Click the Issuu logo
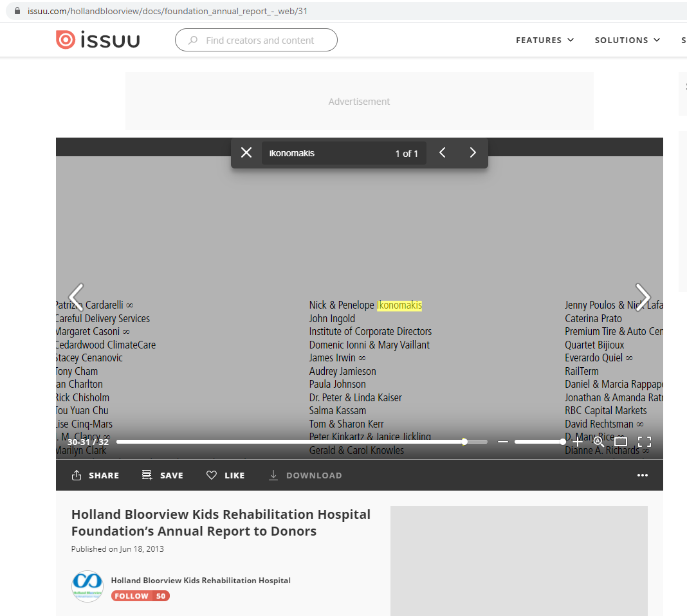This screenshot has width=687, height=616. (x=98, y=40)
